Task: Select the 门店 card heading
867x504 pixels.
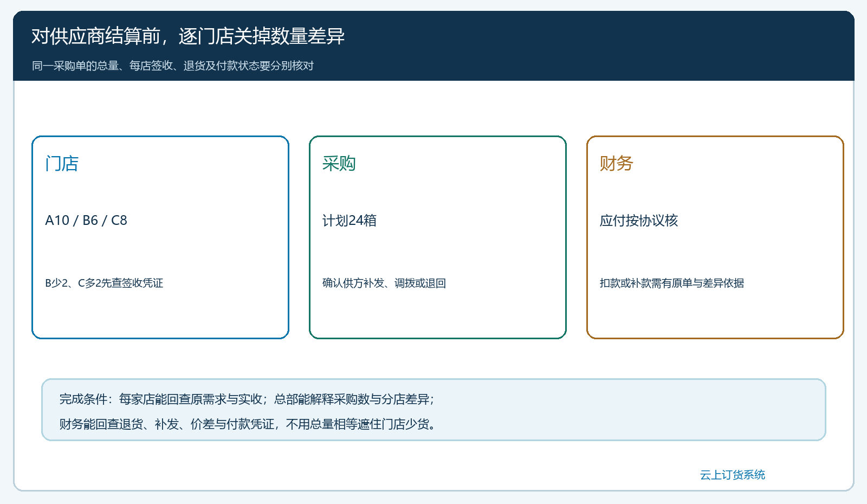Action: [62, 163]
